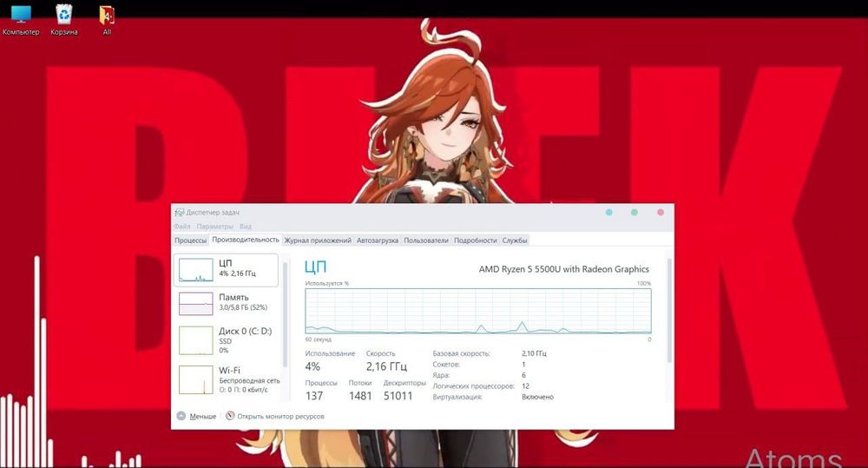Click the Беспроводная сеть text under Wi-Fi

pos(249,381)
